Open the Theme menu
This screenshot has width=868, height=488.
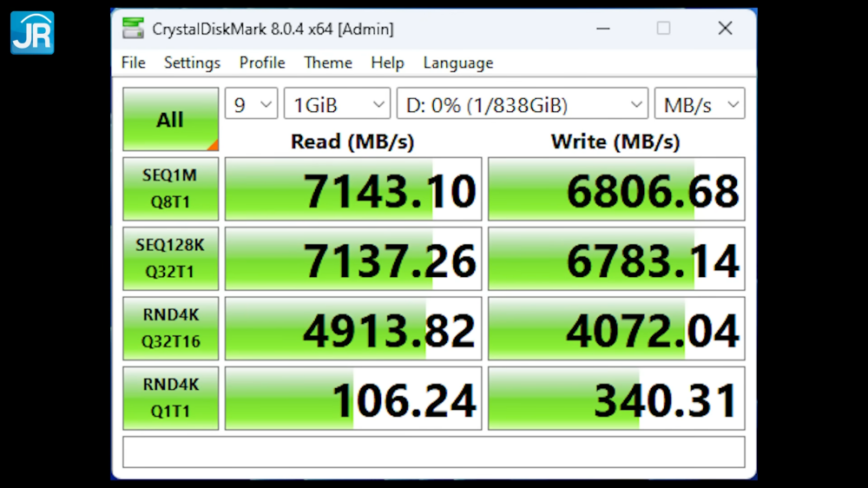(328, 63)
